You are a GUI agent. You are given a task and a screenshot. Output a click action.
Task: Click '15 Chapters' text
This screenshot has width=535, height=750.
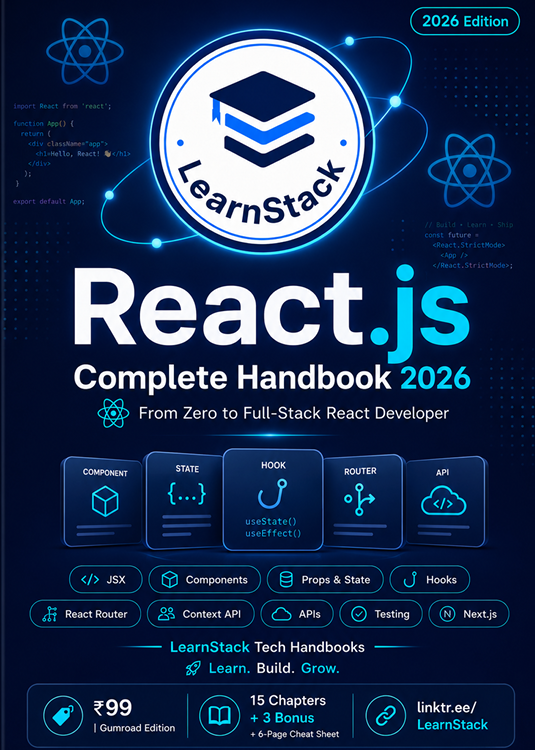[288, 701]
